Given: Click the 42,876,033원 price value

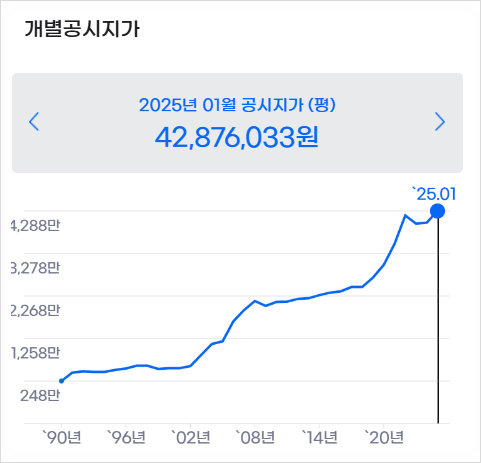Looking at the screenshot, I should (237, 137).
